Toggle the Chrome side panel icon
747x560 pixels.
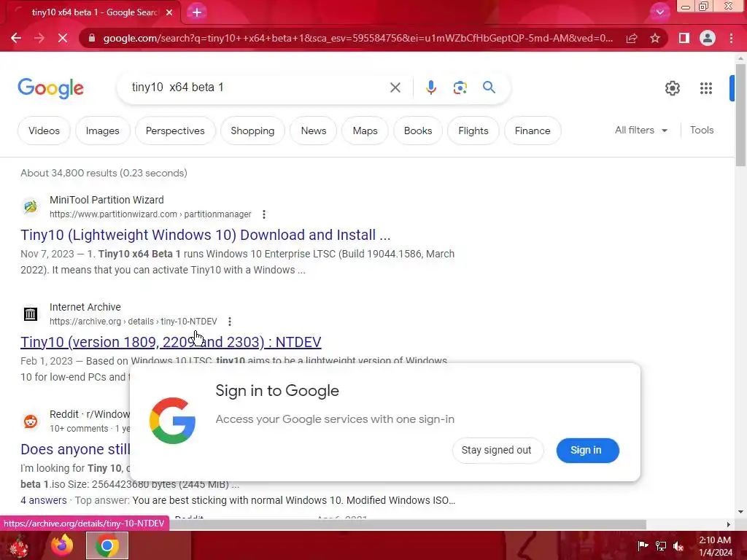pyautogui.click(x=684, y=38)
